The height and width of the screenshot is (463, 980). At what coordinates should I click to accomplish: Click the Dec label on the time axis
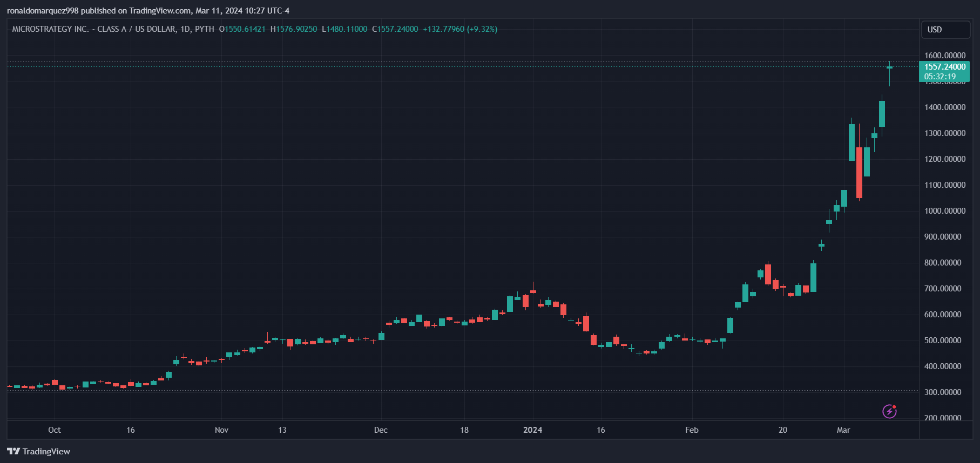[381, 430]
